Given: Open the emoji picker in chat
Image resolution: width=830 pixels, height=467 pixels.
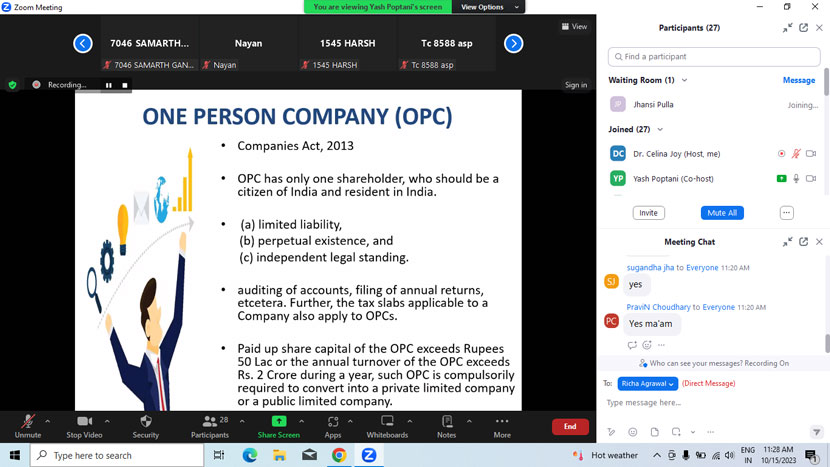Looking at the screenshot, I should pos(633,432).
